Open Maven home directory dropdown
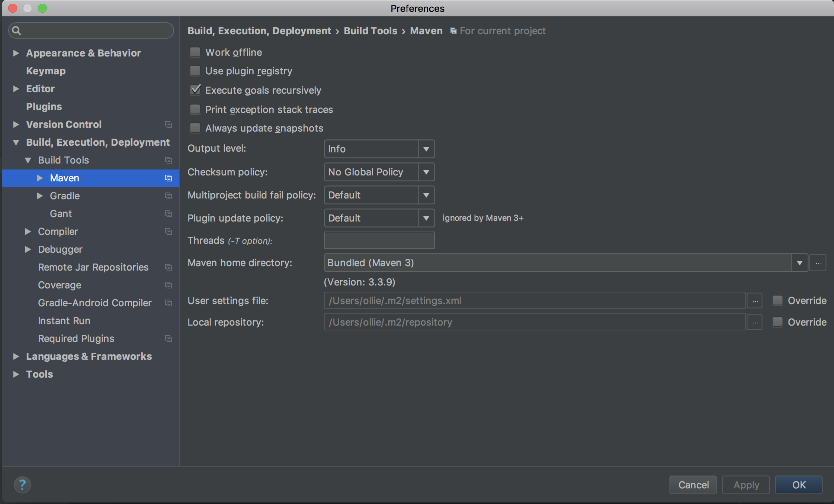Screen dimensions: 834x504 click(799, 263)
